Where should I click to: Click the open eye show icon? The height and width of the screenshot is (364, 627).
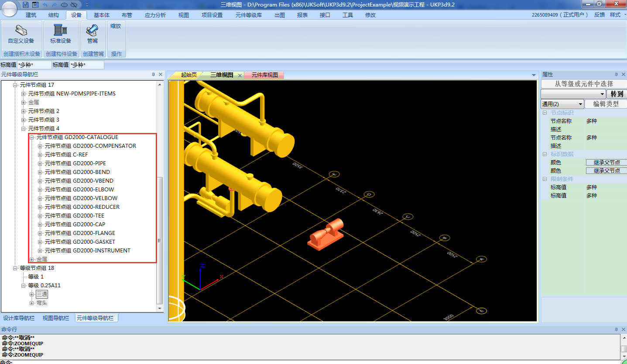tap(64, 4)
